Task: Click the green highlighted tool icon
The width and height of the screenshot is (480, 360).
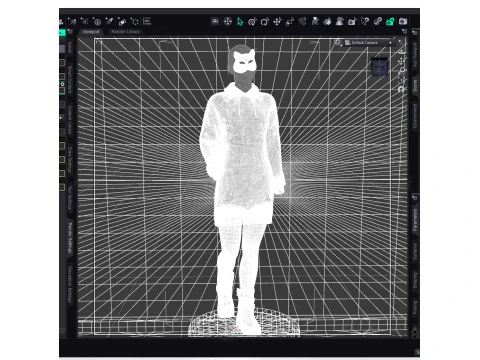Action: [x=390, y=22]
